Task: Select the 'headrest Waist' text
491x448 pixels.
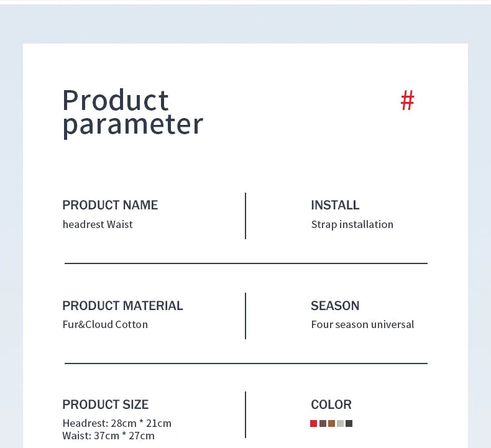Action: coord(98,224)
